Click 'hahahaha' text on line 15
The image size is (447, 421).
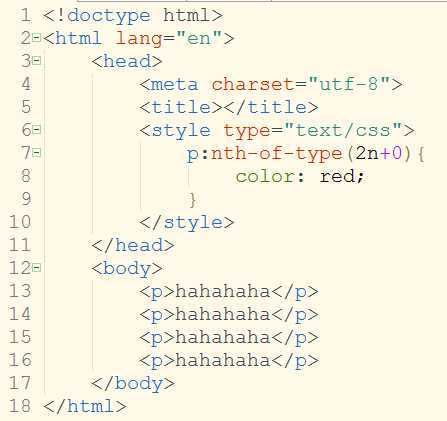coord(223,337)
